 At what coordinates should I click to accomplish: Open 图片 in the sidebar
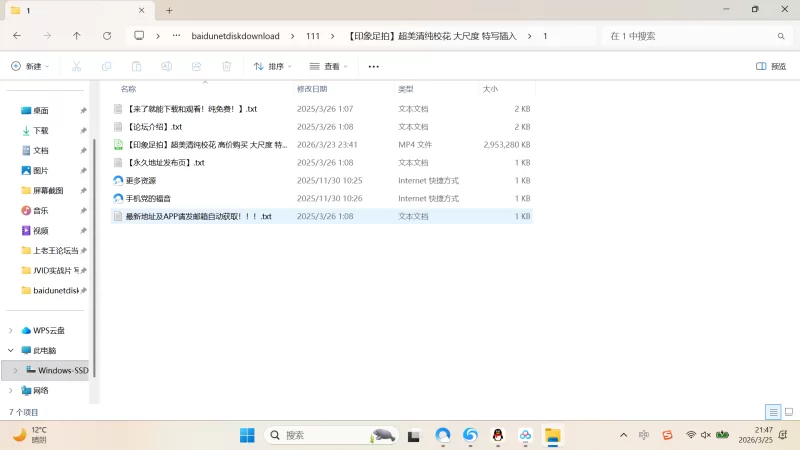pyautogui.click(x=41, y=170)
